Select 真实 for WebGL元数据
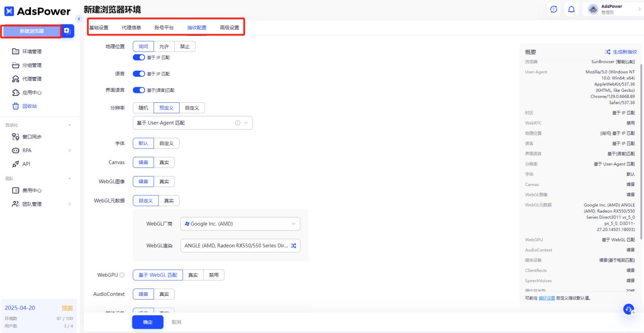The width and height of the screenshot is (644, 333). coord(169,201)
